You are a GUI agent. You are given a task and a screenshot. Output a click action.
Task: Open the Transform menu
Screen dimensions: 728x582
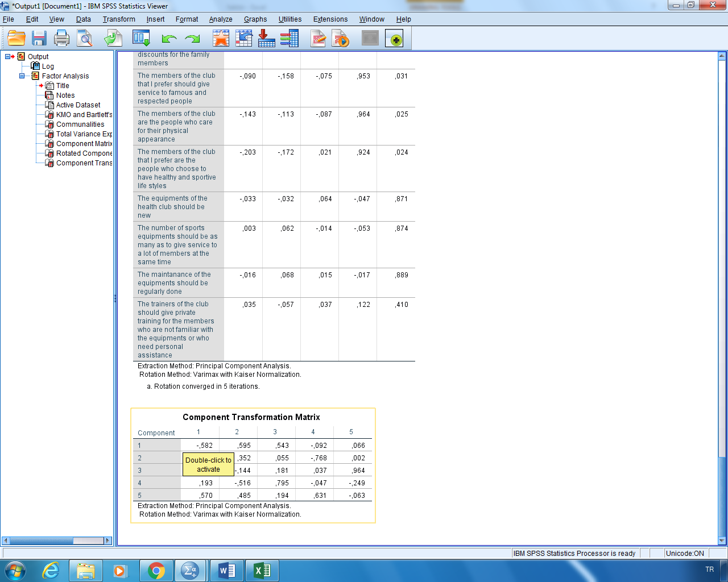[119, 19]
